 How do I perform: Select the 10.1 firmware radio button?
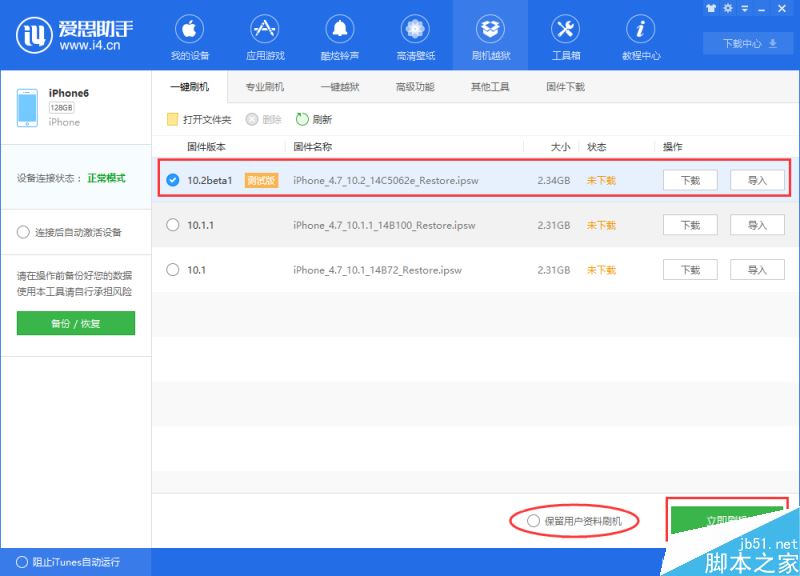(x=173, y=269)
